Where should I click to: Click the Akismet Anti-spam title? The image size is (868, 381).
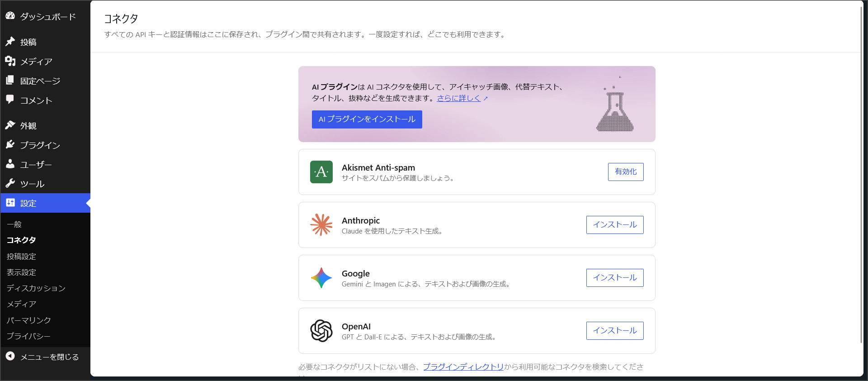tap(378, 168)
